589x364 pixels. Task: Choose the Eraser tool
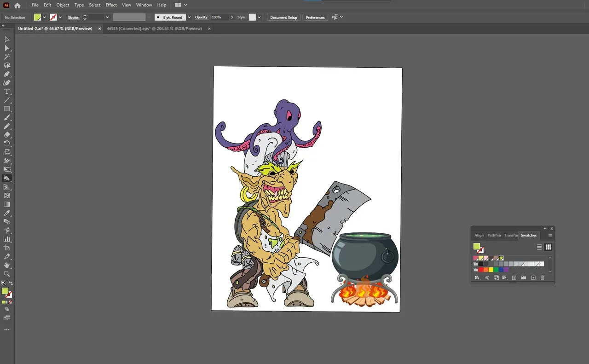pos(7,135)
